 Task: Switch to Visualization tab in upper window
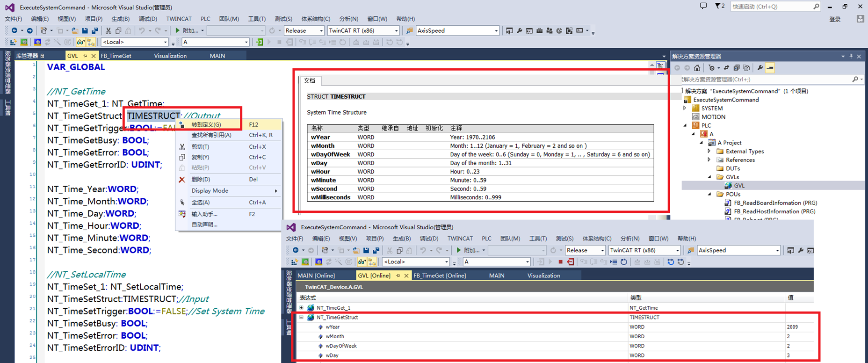click(x=170, y=56)
